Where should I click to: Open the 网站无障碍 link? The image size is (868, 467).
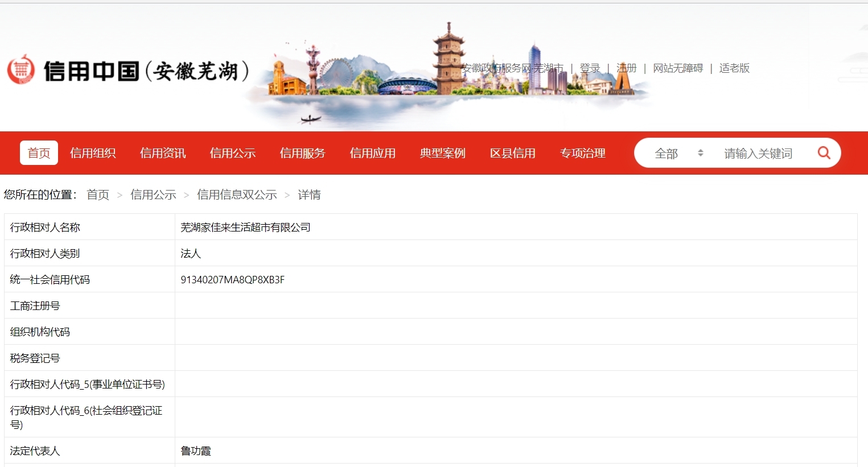(x=678, y=68)
